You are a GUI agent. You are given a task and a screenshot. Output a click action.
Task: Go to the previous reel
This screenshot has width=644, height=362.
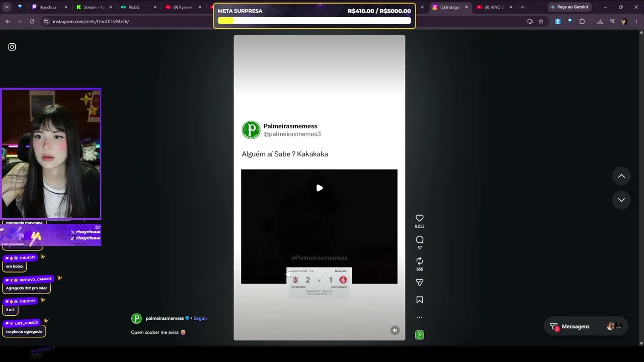tap(621, 176)
